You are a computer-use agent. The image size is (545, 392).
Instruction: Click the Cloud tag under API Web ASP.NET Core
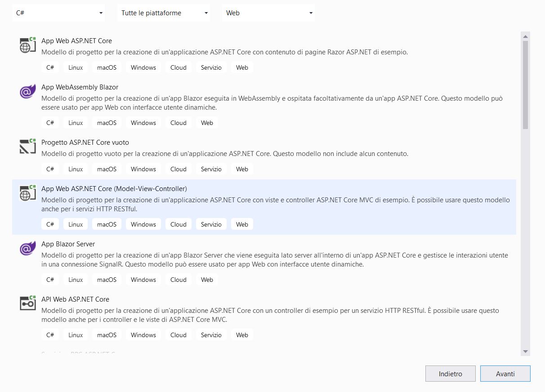click(x=178, y=335)
